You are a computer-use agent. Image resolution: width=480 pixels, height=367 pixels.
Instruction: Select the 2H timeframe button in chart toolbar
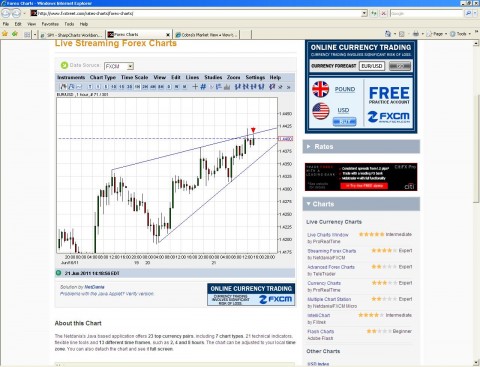click(x=145, y=87)
